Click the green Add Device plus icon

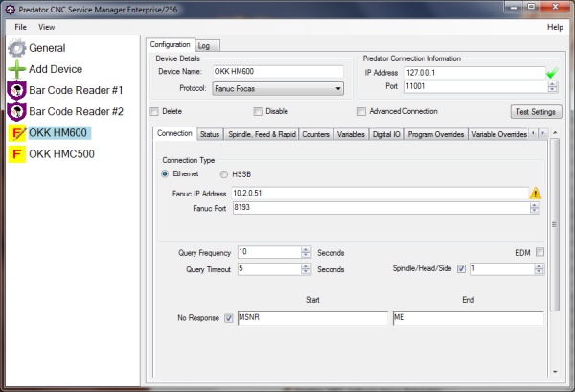coord(16,69)
